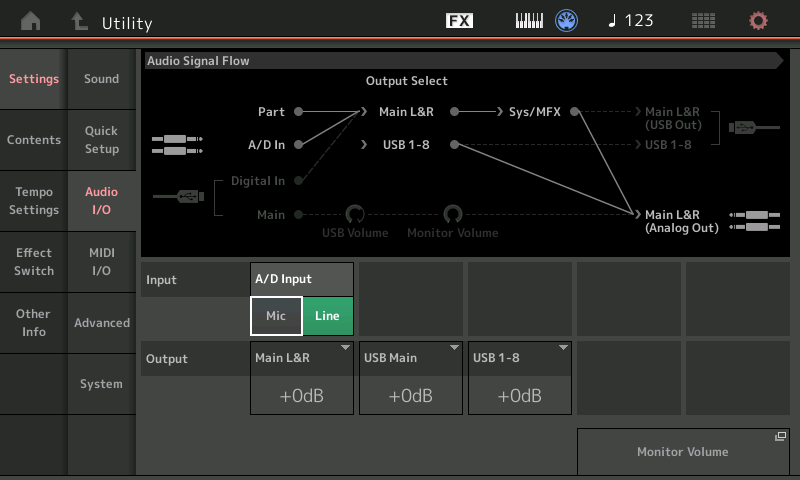Open the red gear settings icon
800x480 pixels.
pos(759,21)
